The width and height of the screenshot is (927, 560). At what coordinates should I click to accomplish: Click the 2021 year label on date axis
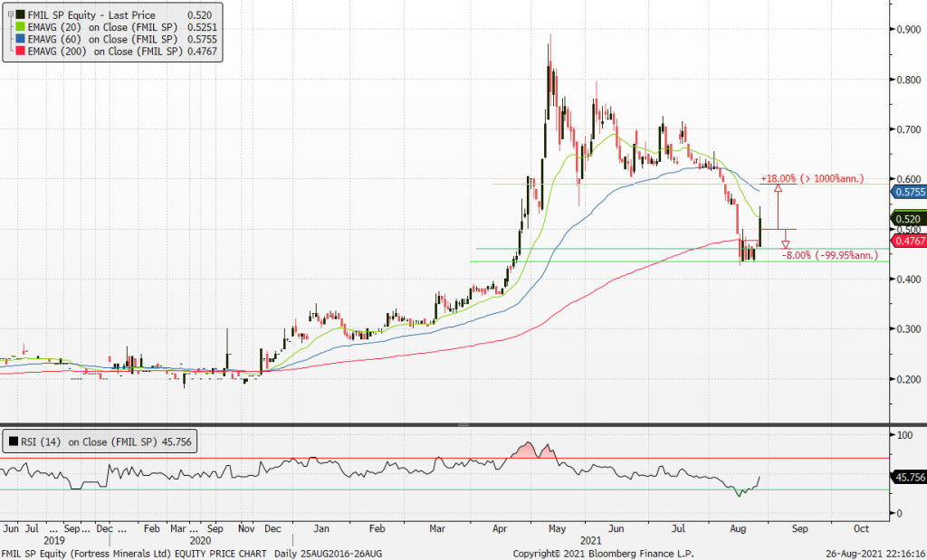pyautogui.click(x=590, y=540)
